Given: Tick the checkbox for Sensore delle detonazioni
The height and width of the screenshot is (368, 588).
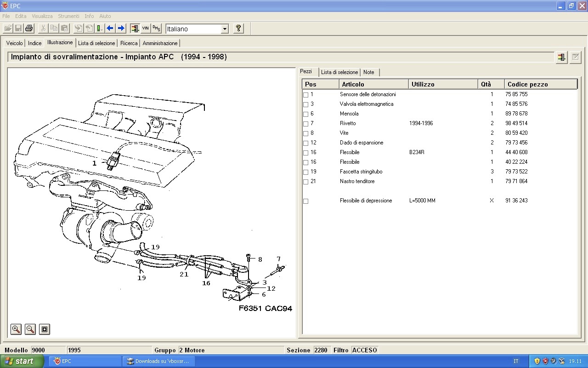Looking at the screenshot, I should click(306, 95).
